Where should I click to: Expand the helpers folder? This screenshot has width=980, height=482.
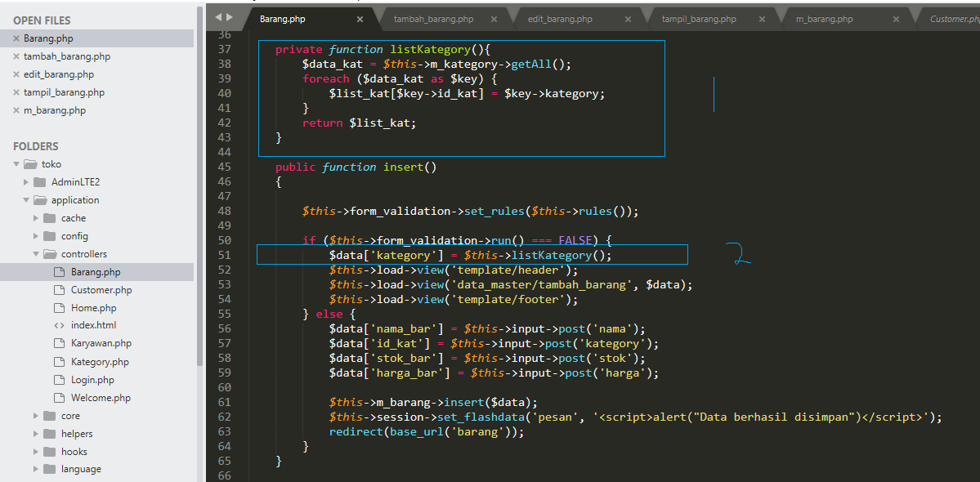(36, 434)
